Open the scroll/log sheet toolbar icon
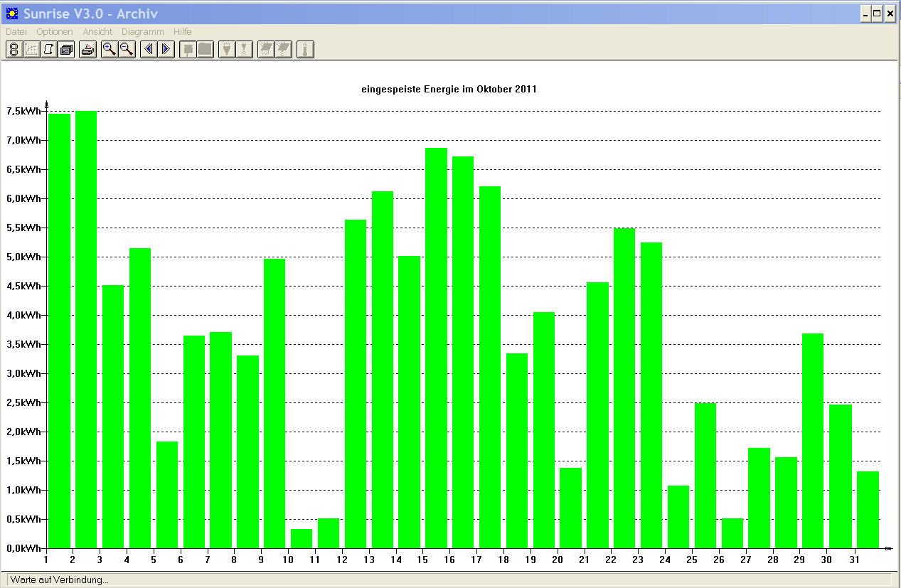Image resolution: width=901 pixels, height=588 pixels. 48,49
